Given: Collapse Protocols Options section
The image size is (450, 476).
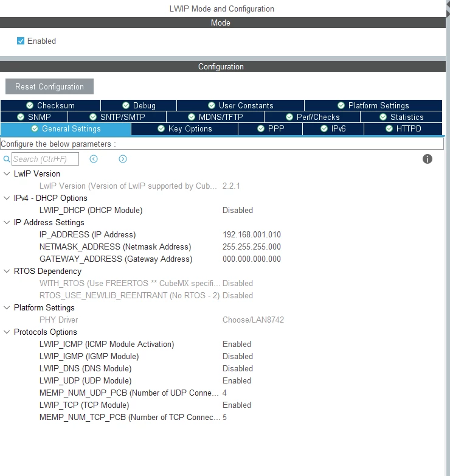Looking at the screenshot, I should click(6, 332).
